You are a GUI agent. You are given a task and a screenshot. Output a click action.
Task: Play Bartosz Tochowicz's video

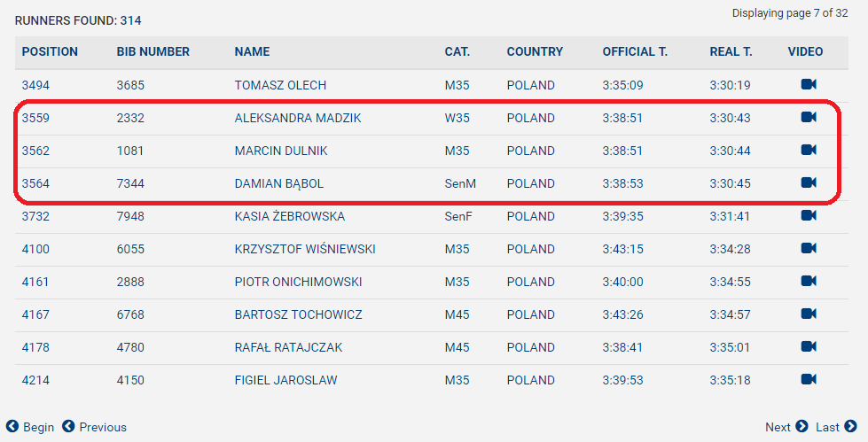coord(809,314)
